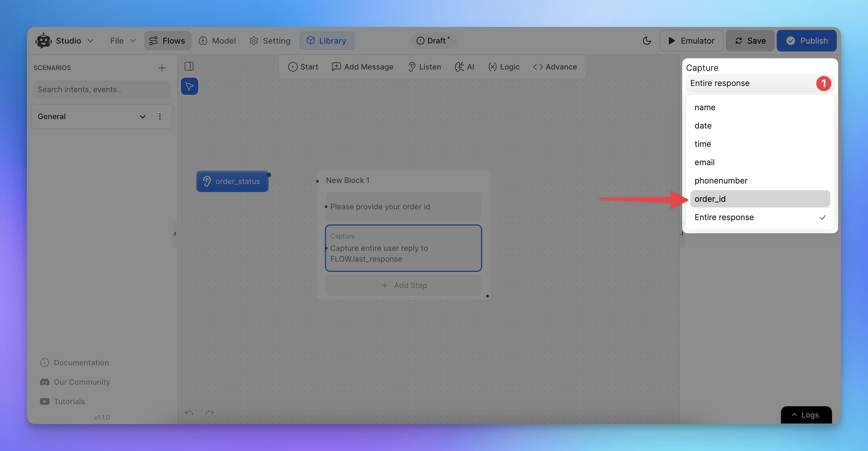Open the Logic toolbar option
The height and width of the screenshot is (451, 868).
tap(504, 67)
